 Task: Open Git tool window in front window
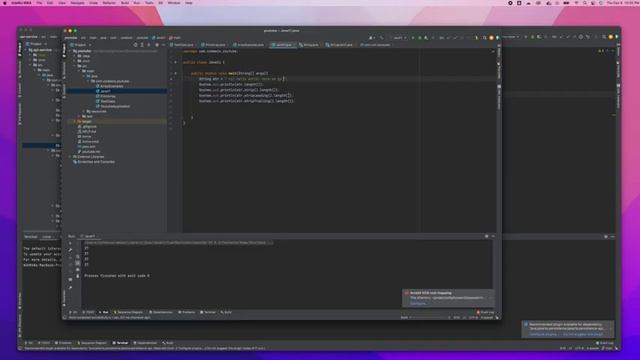(73, 312)
